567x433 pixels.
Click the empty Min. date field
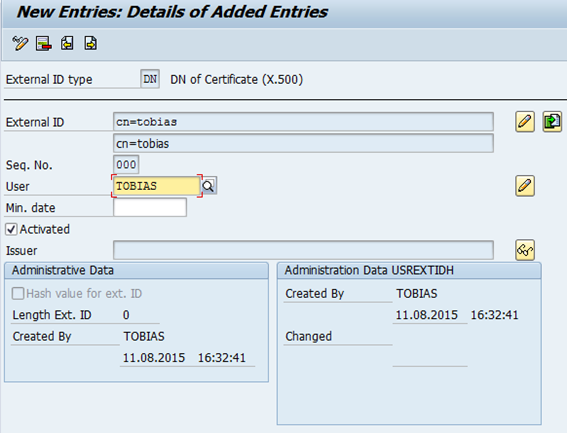point(150,208)
